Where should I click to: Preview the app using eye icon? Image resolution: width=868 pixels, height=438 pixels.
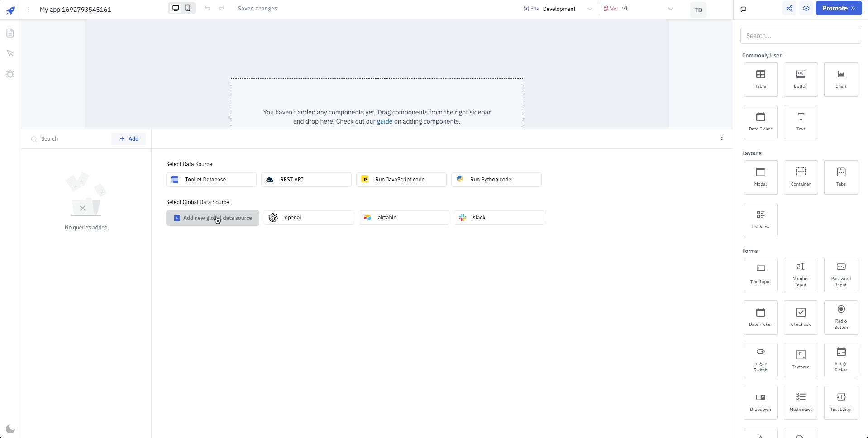coord(806,9)
